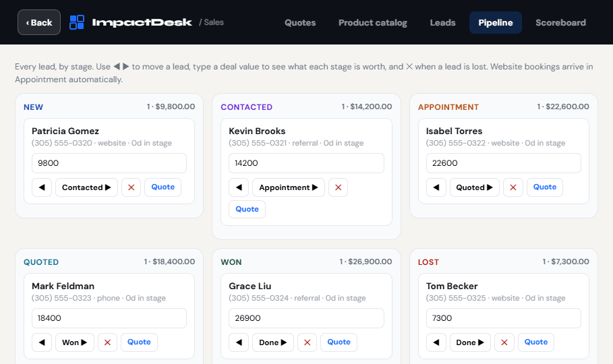Image resolution: width=613 pixels, height=364 pixels.
Task: Move Isabel Torres back a stage
Action: click(x=436, y=187)
